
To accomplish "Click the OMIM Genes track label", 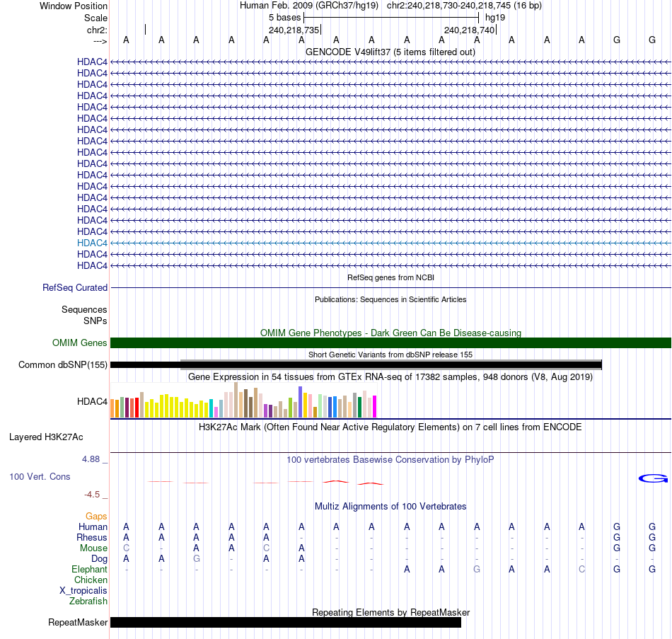I will pos(80,342).
